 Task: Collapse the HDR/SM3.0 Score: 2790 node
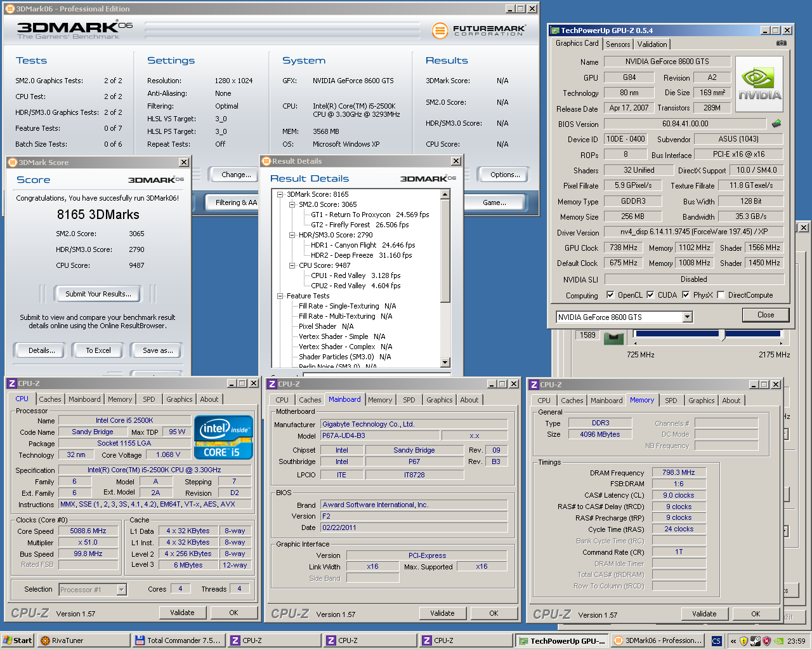pos(292,235)
